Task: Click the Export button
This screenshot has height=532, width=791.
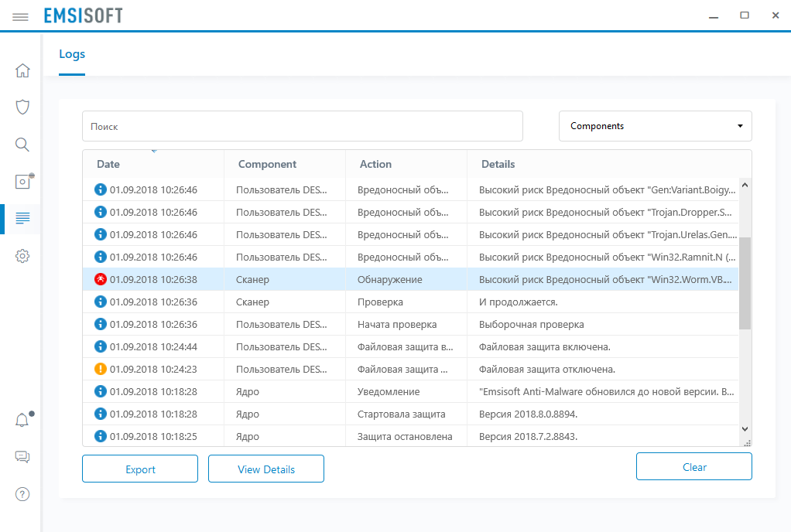Action: [x=140, y=469]
